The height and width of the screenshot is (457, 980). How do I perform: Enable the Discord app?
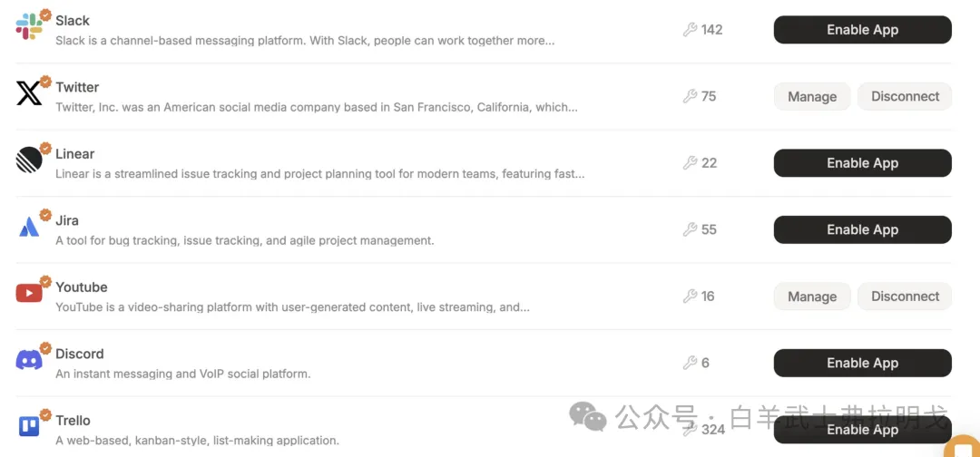tap(862, 363)
